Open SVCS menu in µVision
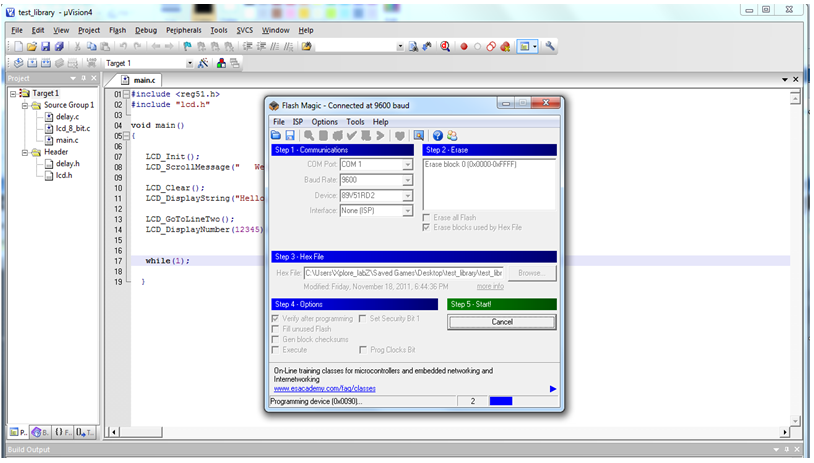The width and height of the screenshot is (814, 463). [x=245, y=30]
